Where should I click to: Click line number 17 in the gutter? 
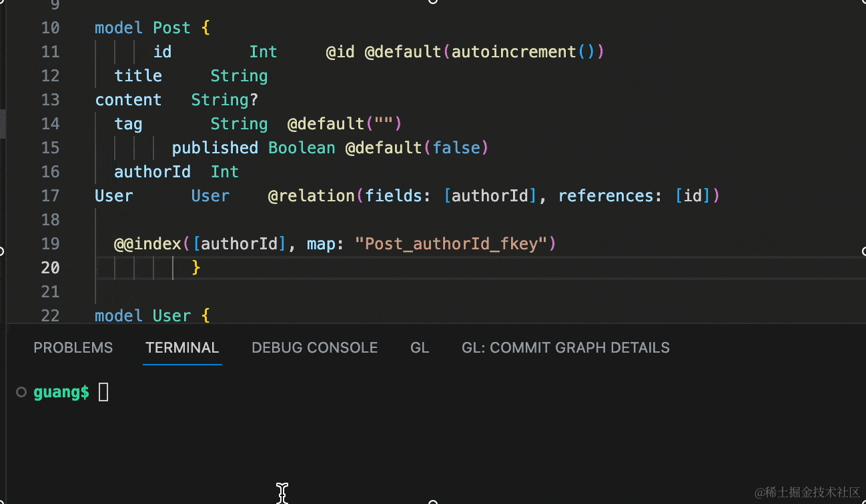click(50, 196)
